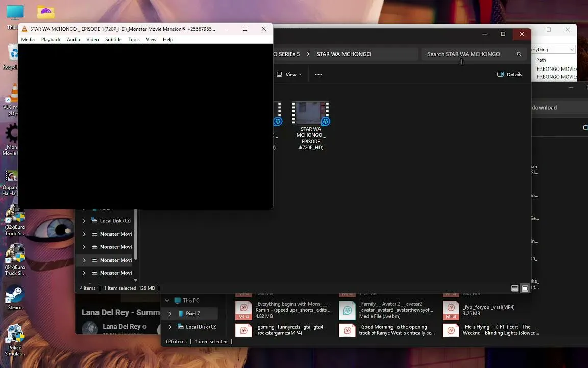The width and height of the screenshot is (588, 368).
Task: Click the download breadcrumb in rear Explorer
Action: pyautogui.click(x=544, y=108)
